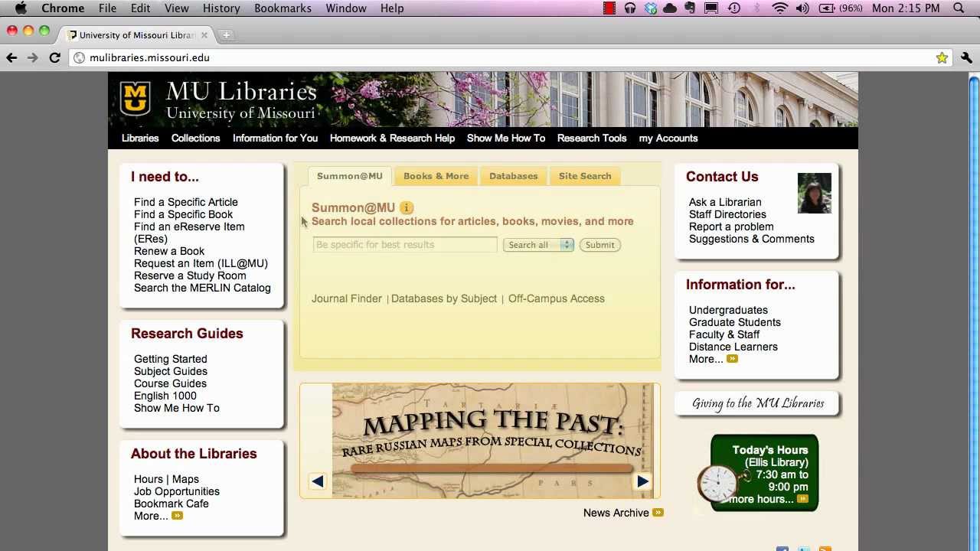Open the Chrome wrench settings menu
Viewport: 980px width, 551px height.
(x=966, y=57)
